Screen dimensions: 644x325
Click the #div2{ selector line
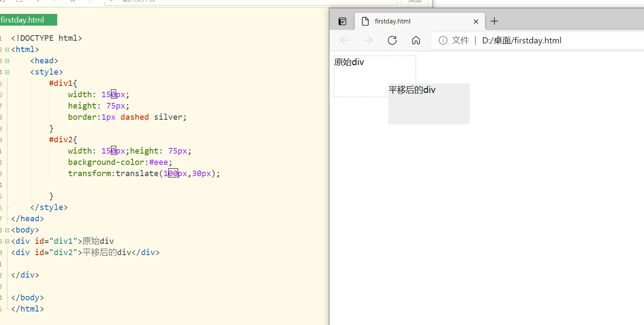pos(63,140)
